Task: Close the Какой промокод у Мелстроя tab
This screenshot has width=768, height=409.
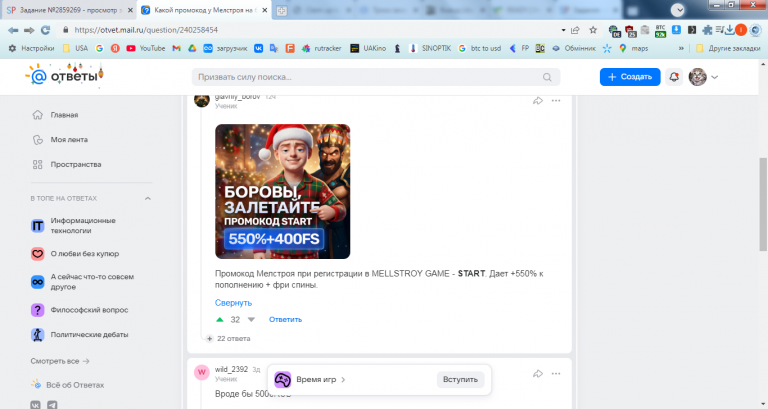Action: (265, 10)
